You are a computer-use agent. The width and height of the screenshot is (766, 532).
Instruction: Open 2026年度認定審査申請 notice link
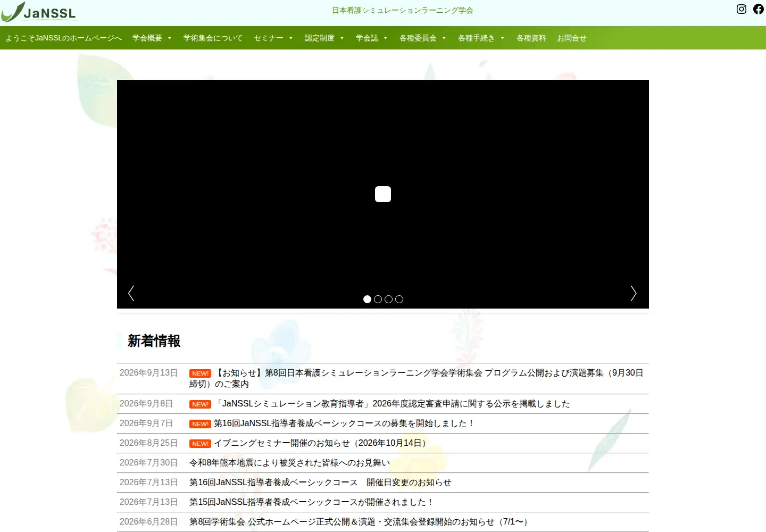[392, 404]
